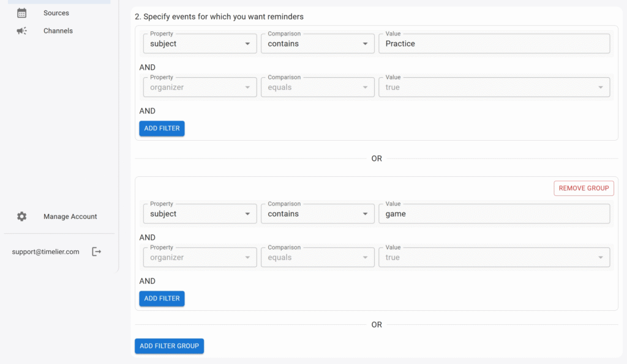Viewport: 627px width, 364px height.
Task: Click the logout icon beside support email
Action: [x=96, y=251]
